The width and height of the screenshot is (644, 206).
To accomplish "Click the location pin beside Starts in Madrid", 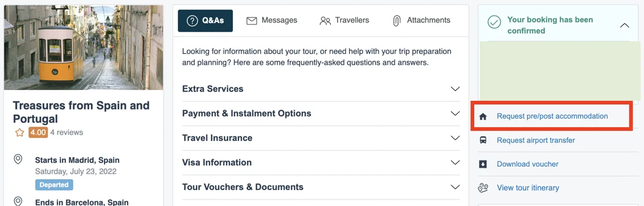I will click(x=18, y=159).
